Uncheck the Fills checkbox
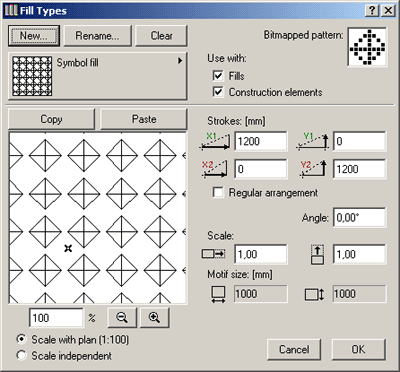 pos(218,76)
